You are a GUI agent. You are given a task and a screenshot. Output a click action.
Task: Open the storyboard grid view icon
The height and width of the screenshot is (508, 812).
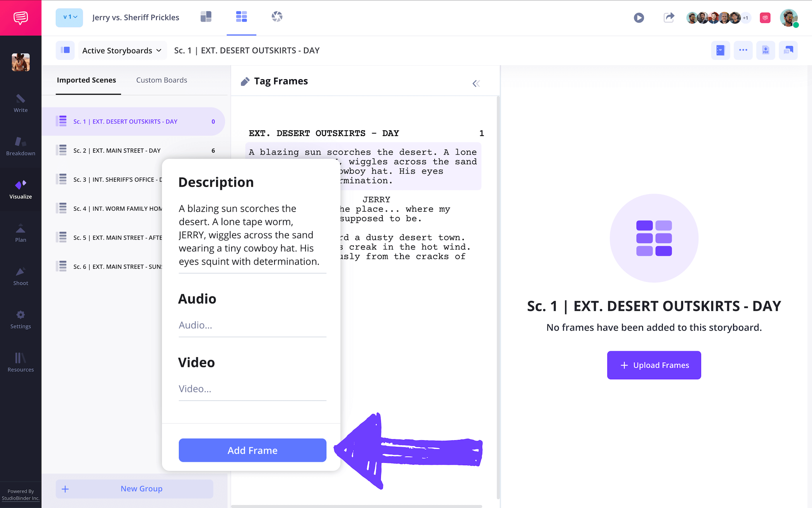(241, 17)
